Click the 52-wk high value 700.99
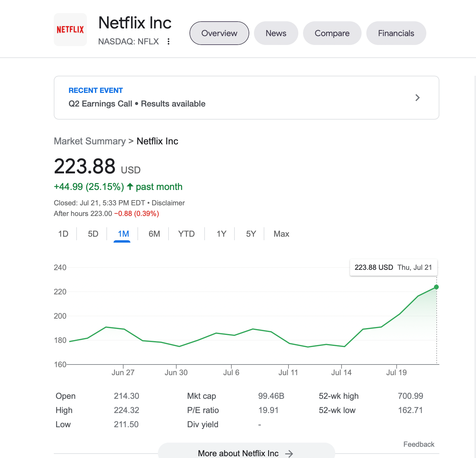This screenshot has height=458, width=476. pos(410,396)
